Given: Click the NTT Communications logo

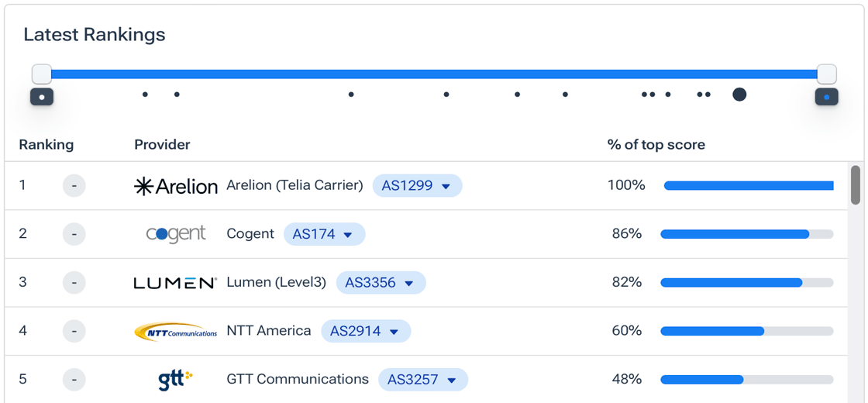Looking at the screenshot, I should 175,332.
